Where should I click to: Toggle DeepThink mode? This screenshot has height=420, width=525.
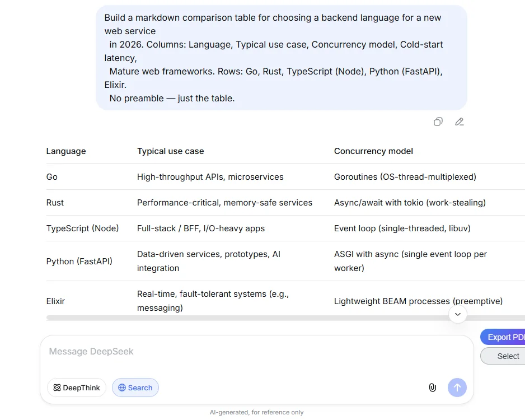[x=76, y=388]
